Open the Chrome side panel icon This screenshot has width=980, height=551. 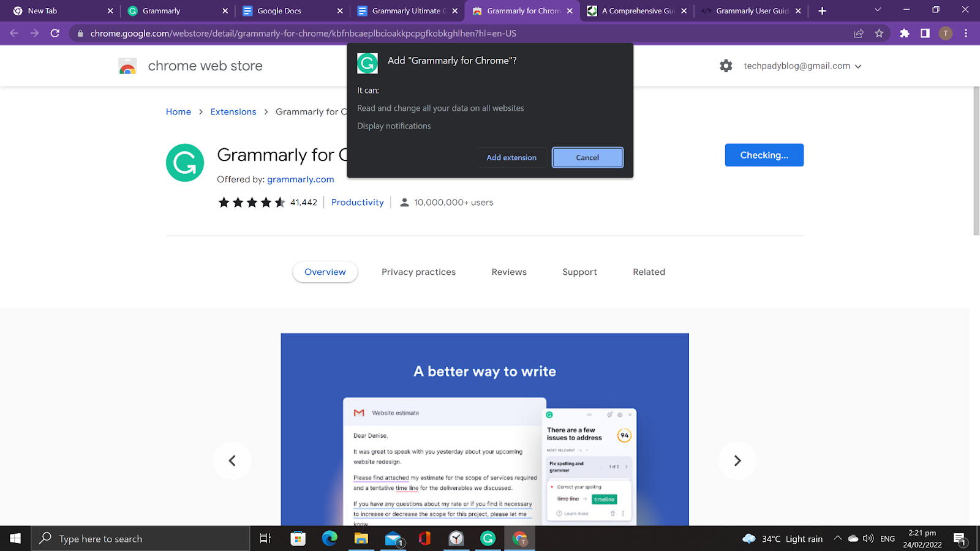coord(925,34)
